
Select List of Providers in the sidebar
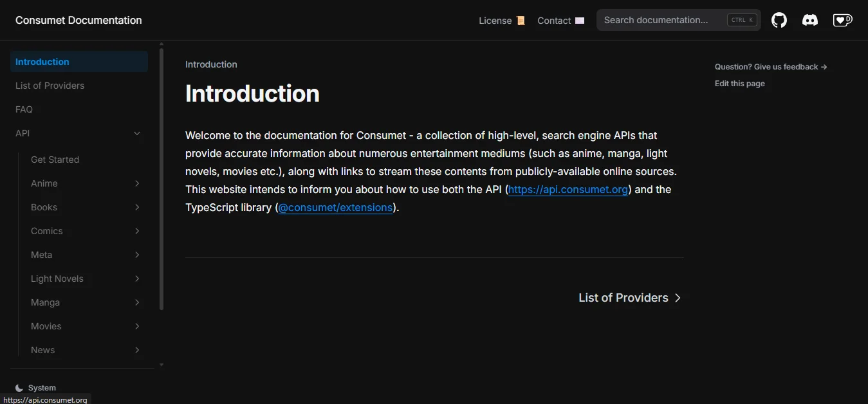50,85
